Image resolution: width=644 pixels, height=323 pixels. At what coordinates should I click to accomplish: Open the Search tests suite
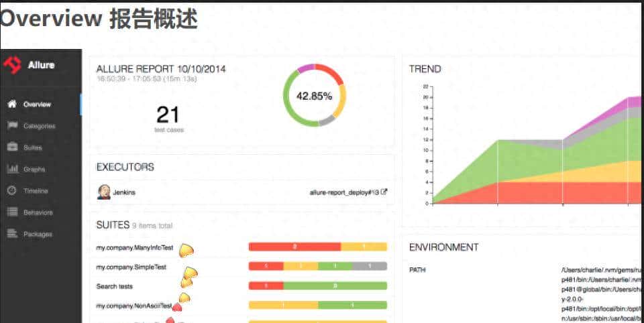[115, 286]
